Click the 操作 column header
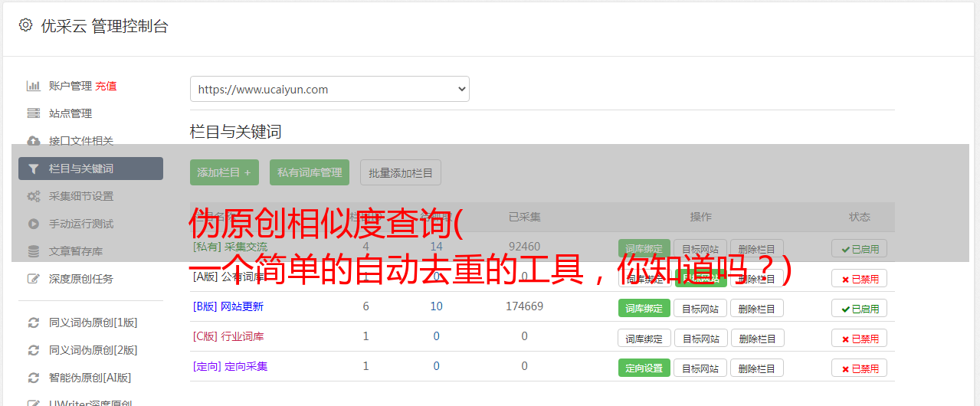The image size is (980, 406). [701, 217]
